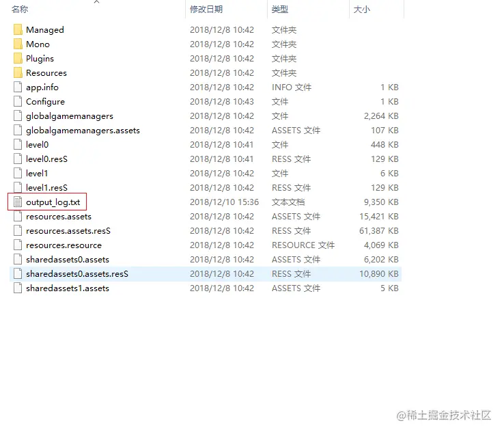Select the app.info file name
This screenshot has height=434, width=504.
42,87
